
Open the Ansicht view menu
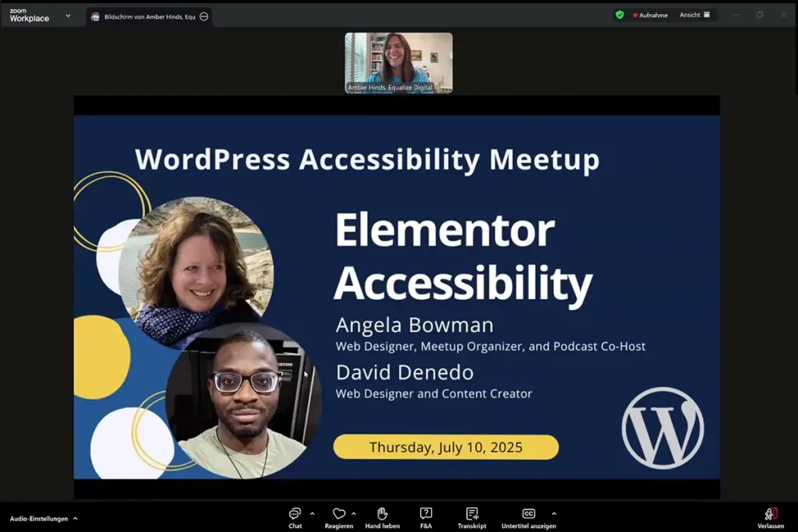(694, 15)
